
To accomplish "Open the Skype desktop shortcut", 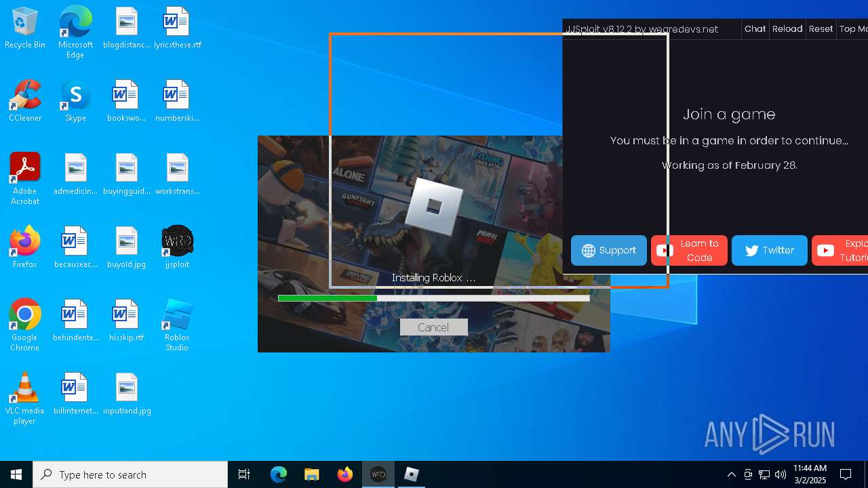I will pyautogui.click(x=75, y=102).
